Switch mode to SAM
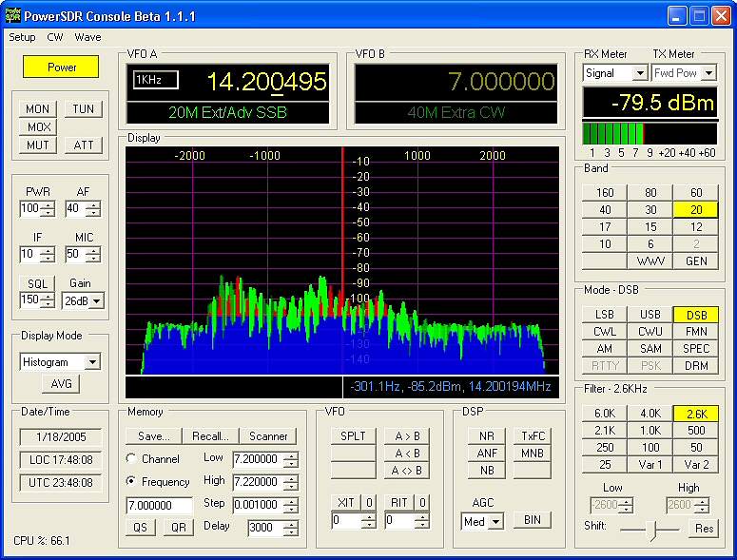Screen dimensions: 737x560 [650, 349]
